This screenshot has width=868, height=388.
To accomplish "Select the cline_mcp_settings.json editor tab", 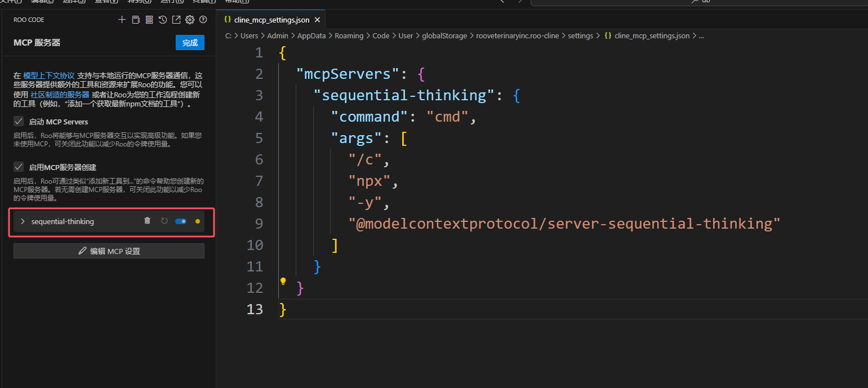I will click(271, 20).
